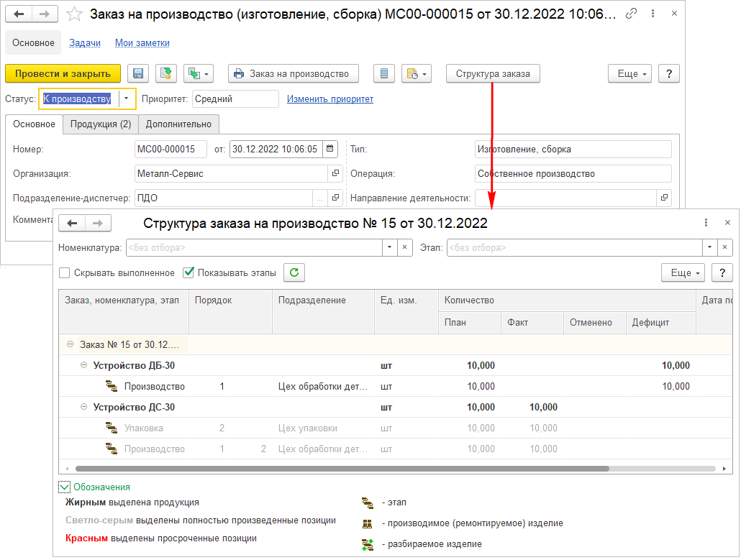Open 'Еще' menu in the order window
Screen dimensions: 741x560
[x=630, y=73]
